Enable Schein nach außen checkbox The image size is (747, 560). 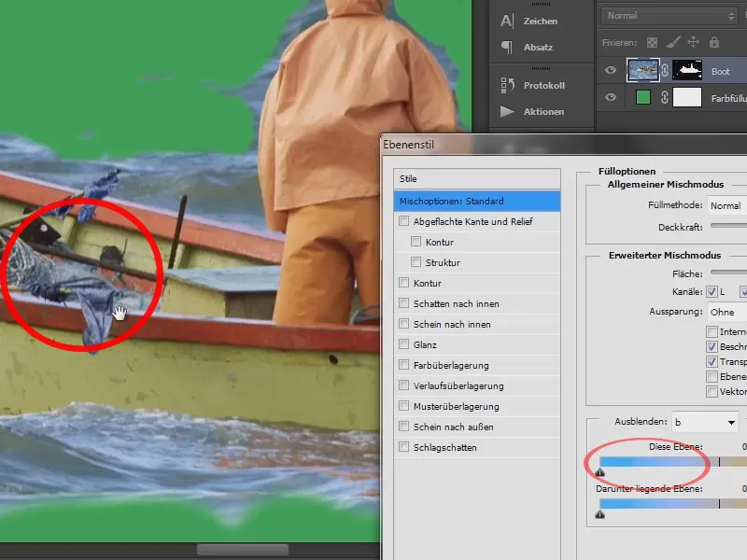point(404,427)
